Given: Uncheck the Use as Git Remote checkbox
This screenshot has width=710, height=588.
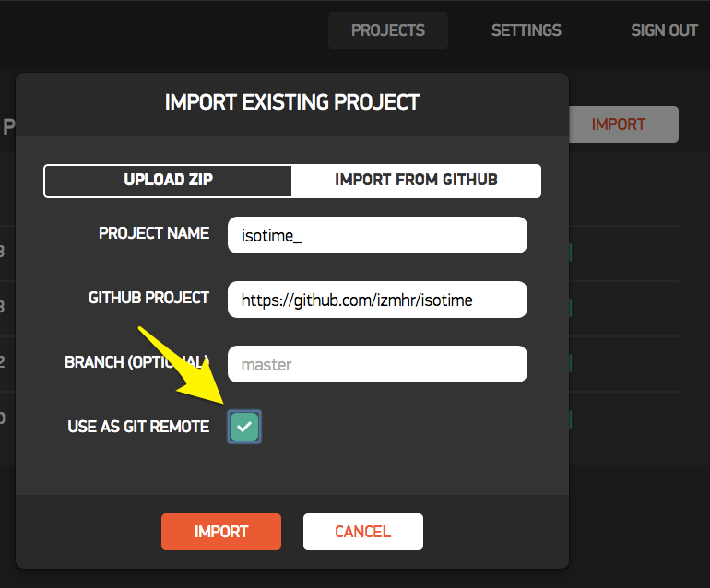Looking at the screenshot, I should click(244, 427).
